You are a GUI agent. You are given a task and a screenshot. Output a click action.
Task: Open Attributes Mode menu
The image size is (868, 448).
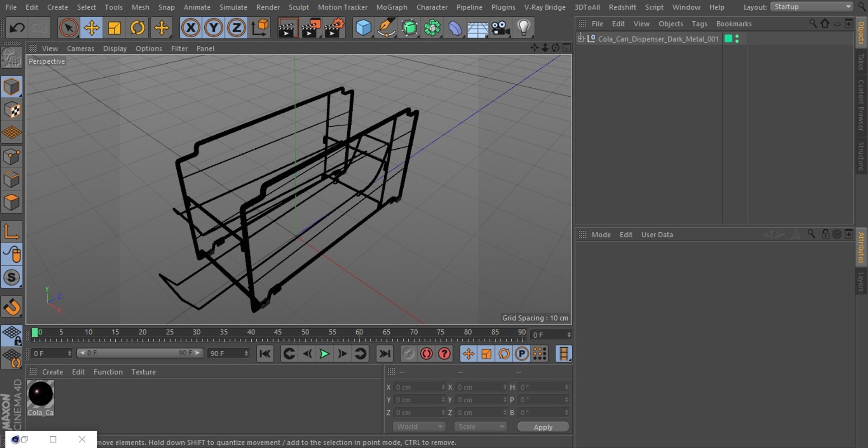tap(601, 235)
